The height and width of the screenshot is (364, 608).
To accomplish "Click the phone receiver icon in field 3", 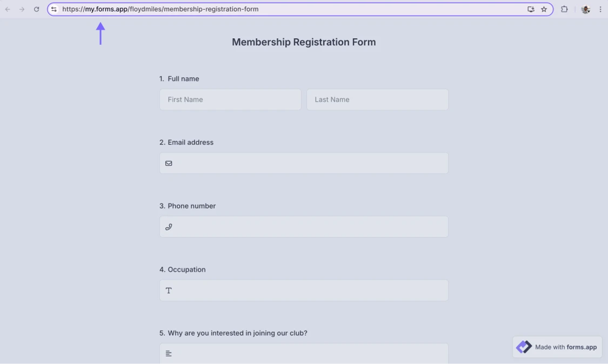I will [168, 227].
